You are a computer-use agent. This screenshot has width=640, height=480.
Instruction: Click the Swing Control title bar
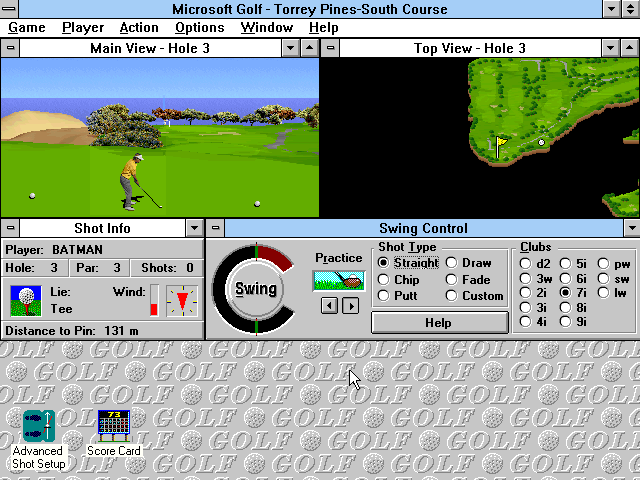424,228
